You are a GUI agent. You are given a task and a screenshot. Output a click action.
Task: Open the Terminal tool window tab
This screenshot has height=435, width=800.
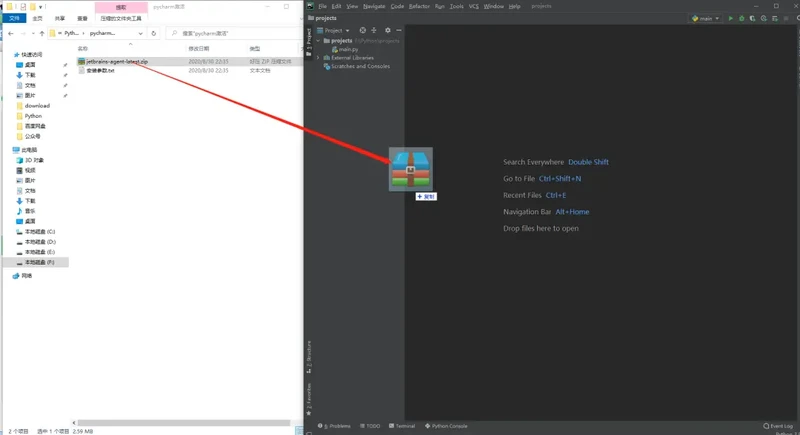[x=402, y=426]
